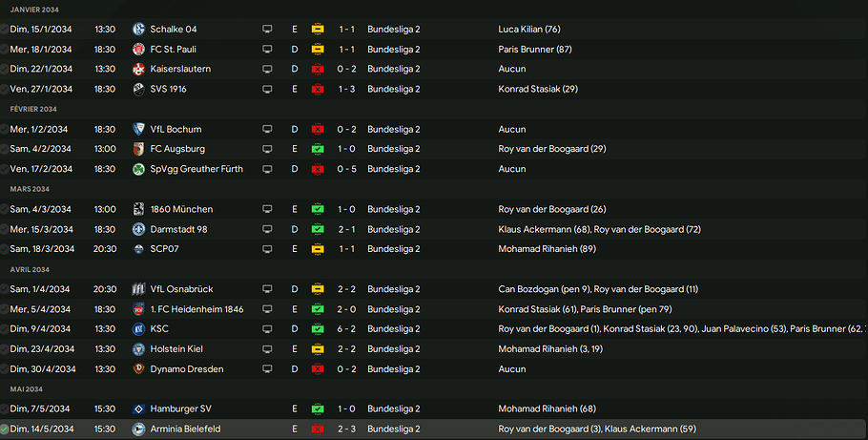The height and width of the screenshot is (440, 868).
Task: Click the yellow draw icon for SCP07 match
Action: point(318,249)
